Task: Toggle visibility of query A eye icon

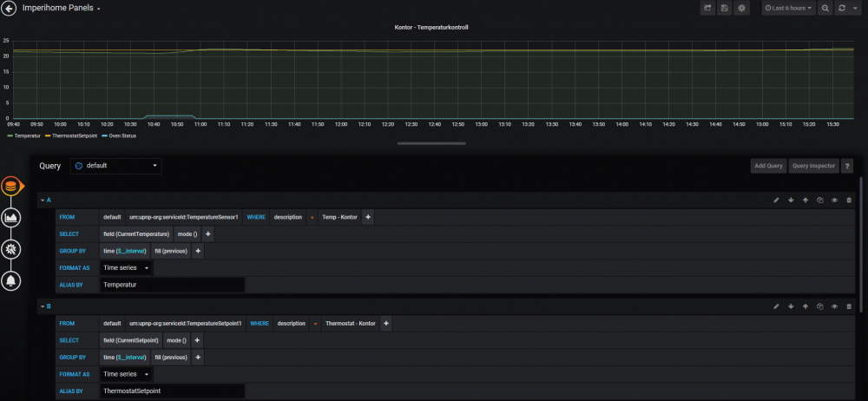Action: 834,200
